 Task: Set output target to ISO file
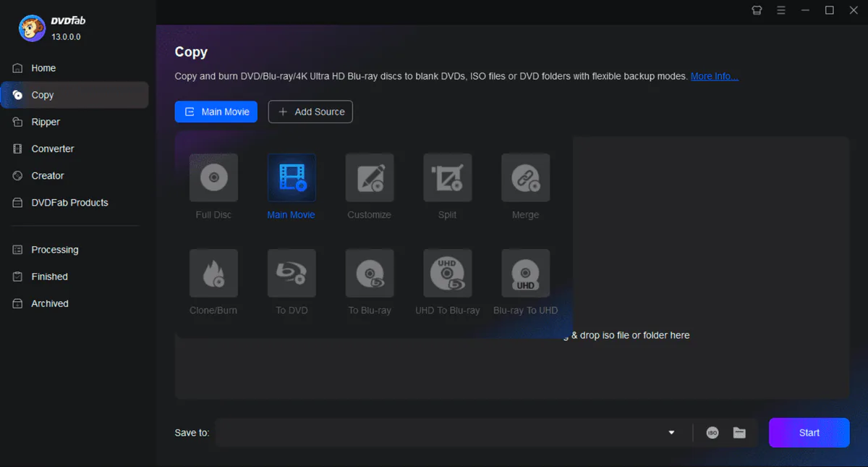point(712,432)
